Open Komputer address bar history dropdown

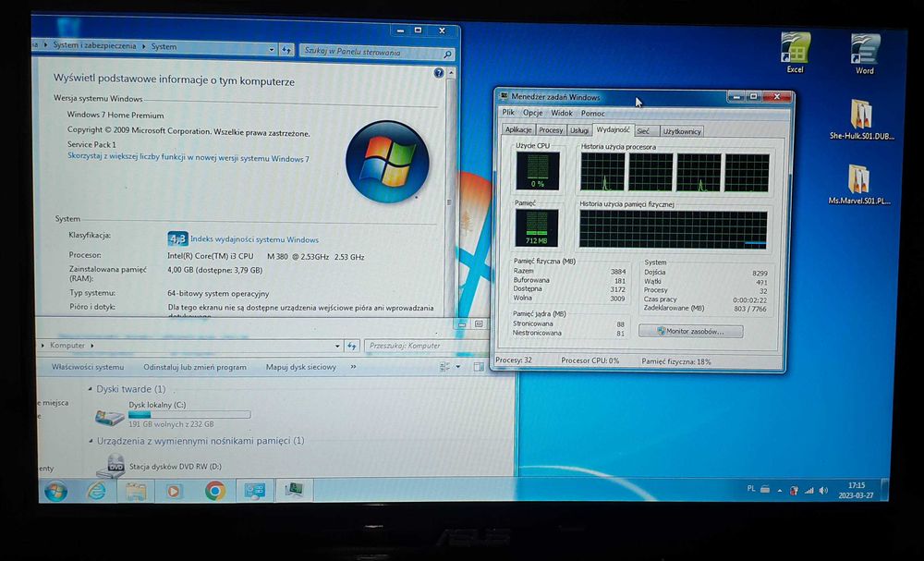click(x=337, y=346)
